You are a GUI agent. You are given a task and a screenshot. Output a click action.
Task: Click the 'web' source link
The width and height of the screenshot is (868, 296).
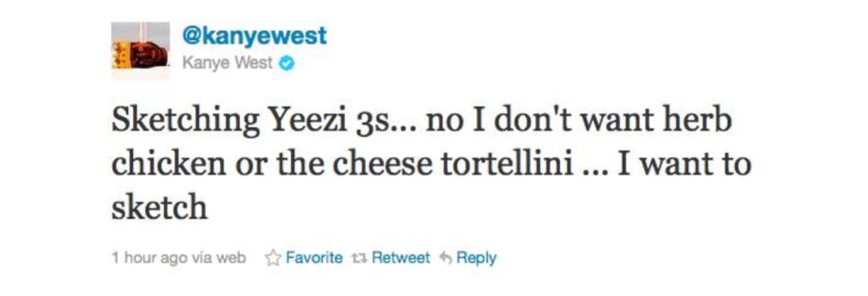click(231, 258)
